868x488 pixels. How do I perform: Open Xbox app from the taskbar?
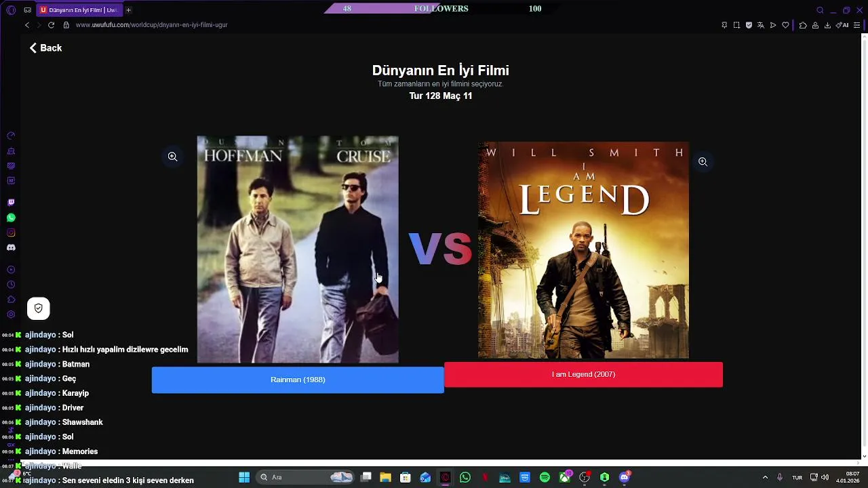[565, 477]
